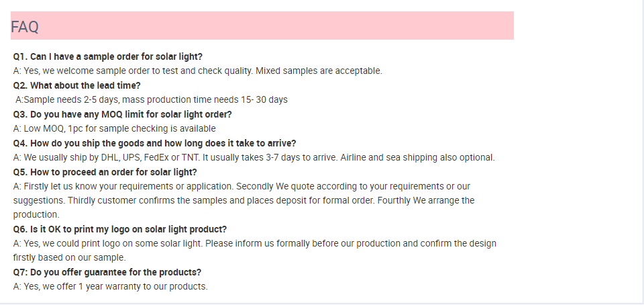Select the Q7 guarantee question
The image size is (644, 305).
click(107, 272)
